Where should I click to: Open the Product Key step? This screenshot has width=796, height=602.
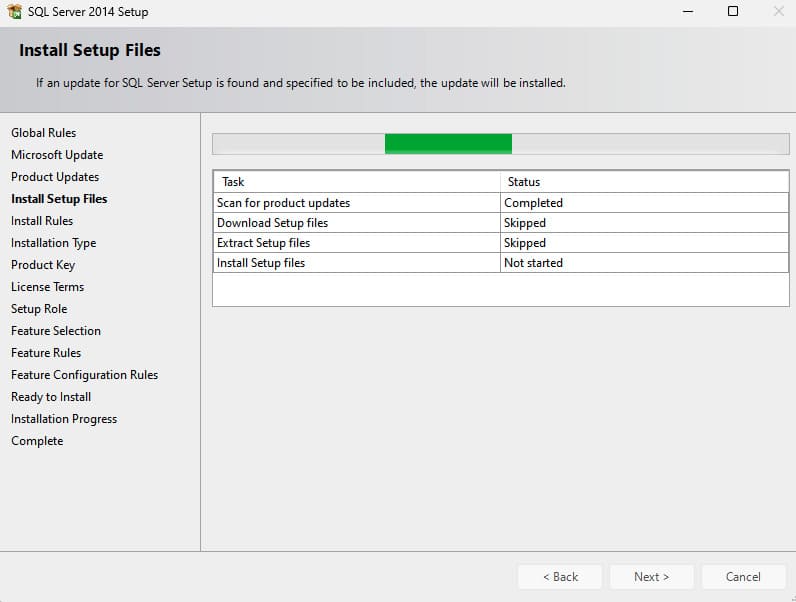click(x=43, y=265)
